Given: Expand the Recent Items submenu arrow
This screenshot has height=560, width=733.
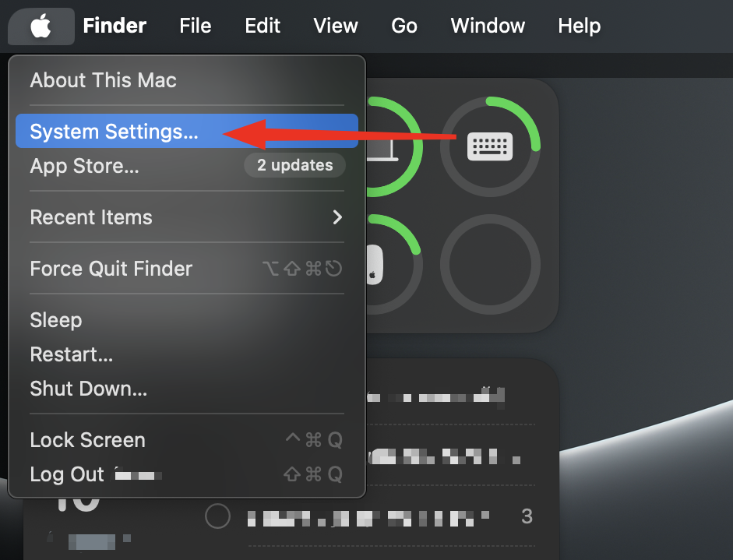Looking at the screenshot, I should click(x=337, y=217).
